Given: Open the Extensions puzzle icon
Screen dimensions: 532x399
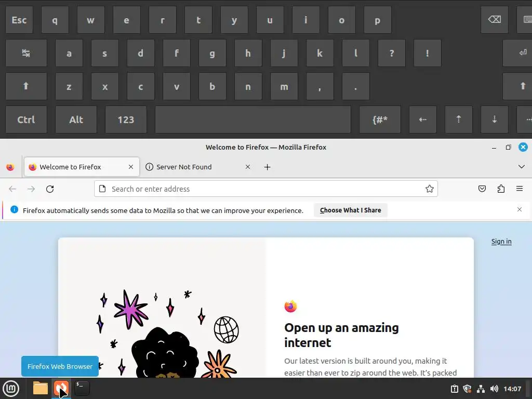Looking at the screenshot, I should (501, 189).
